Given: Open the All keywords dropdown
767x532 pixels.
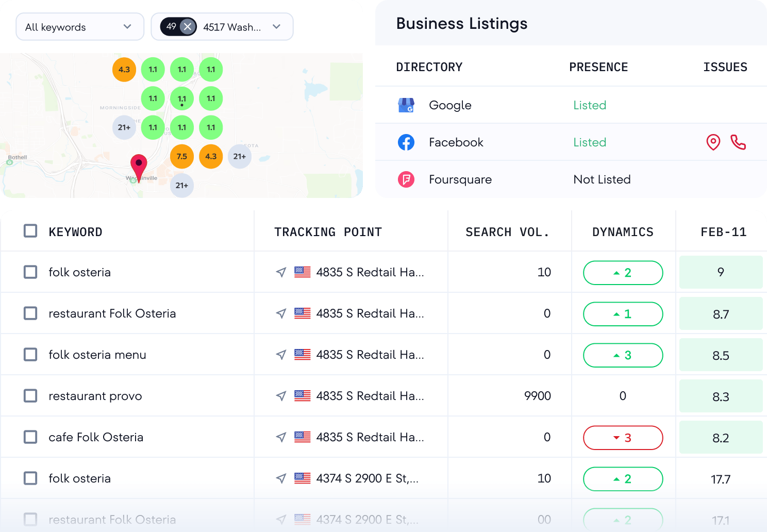Looking at the screenshot, I should [x=79, y=27].
